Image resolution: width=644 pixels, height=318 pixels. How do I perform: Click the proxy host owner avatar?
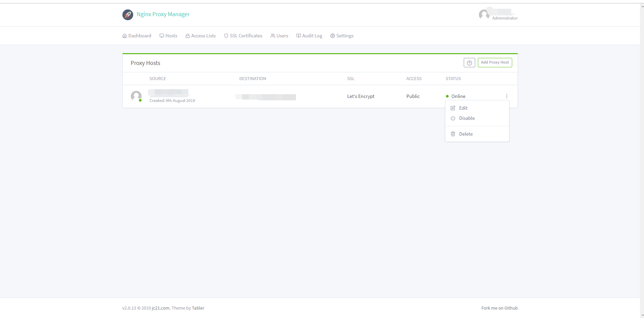tap(136, 96)
